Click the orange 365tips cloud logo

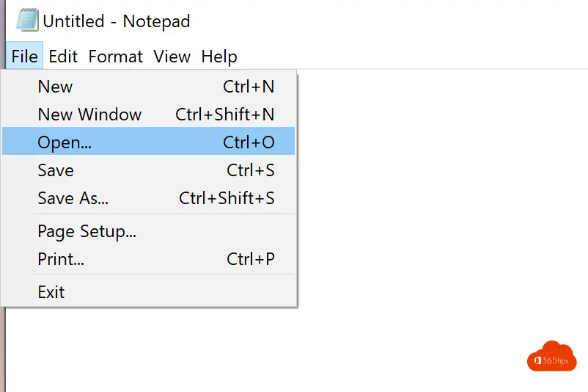pyautogui.click(x=551, y=355)
